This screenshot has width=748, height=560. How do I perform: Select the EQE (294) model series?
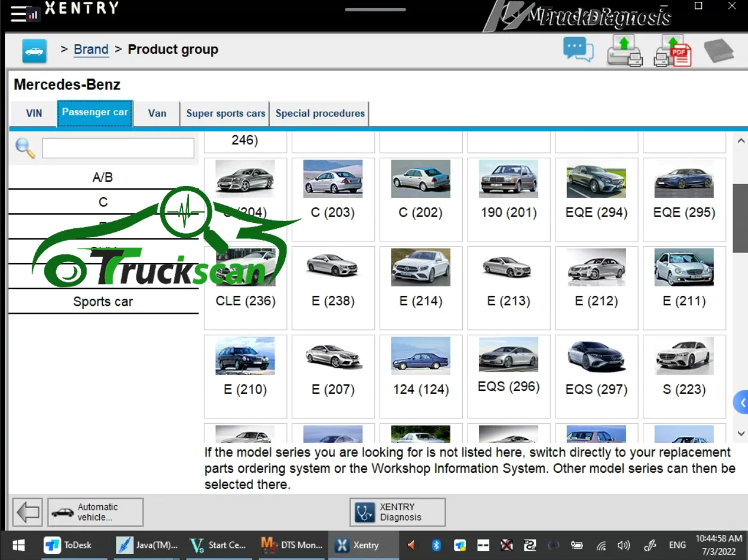click(597, 200)
